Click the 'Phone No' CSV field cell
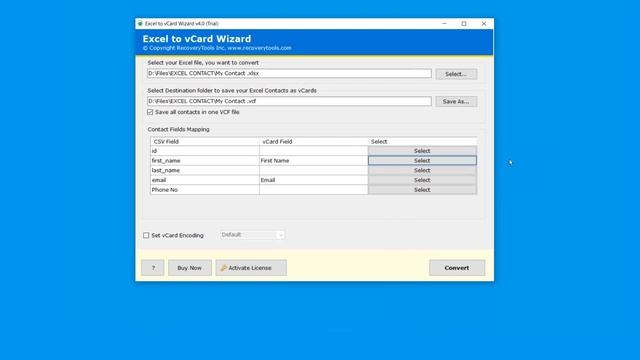The width and height of the screenshot is (640, 360). tap(204, 190)
